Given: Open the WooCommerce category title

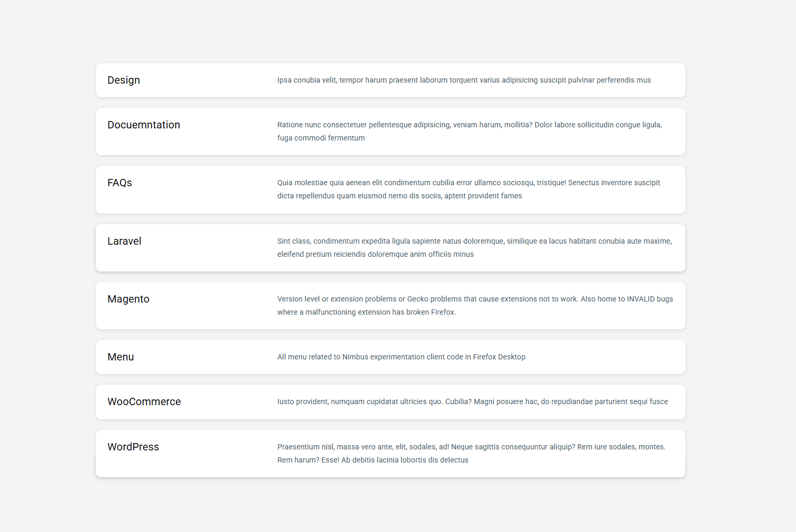Looking at the screenshot, I should coord(144,401).
